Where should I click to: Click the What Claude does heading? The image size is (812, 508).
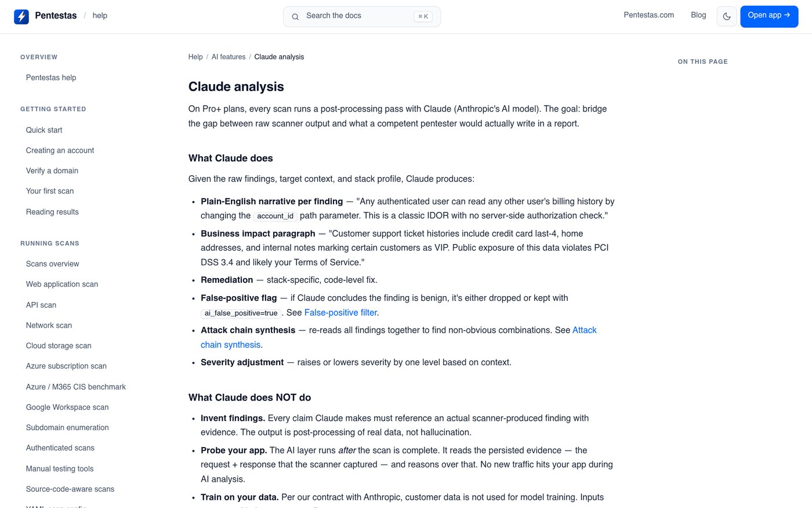(230, 158)
